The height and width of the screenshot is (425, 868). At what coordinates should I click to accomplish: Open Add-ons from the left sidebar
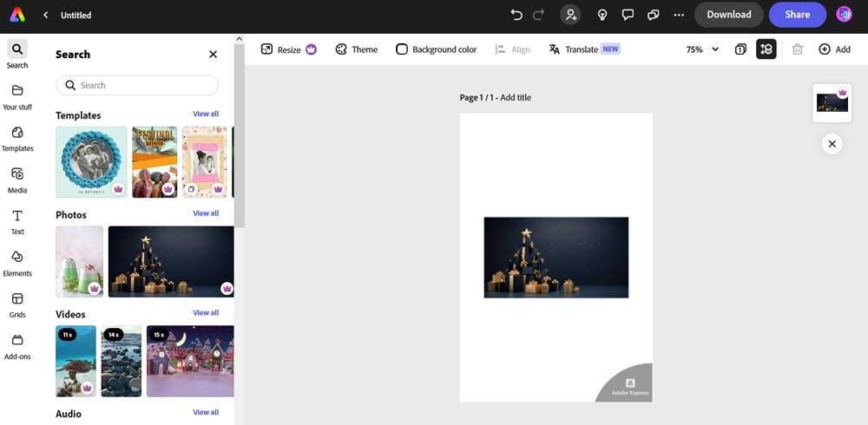tap(17, 346)
